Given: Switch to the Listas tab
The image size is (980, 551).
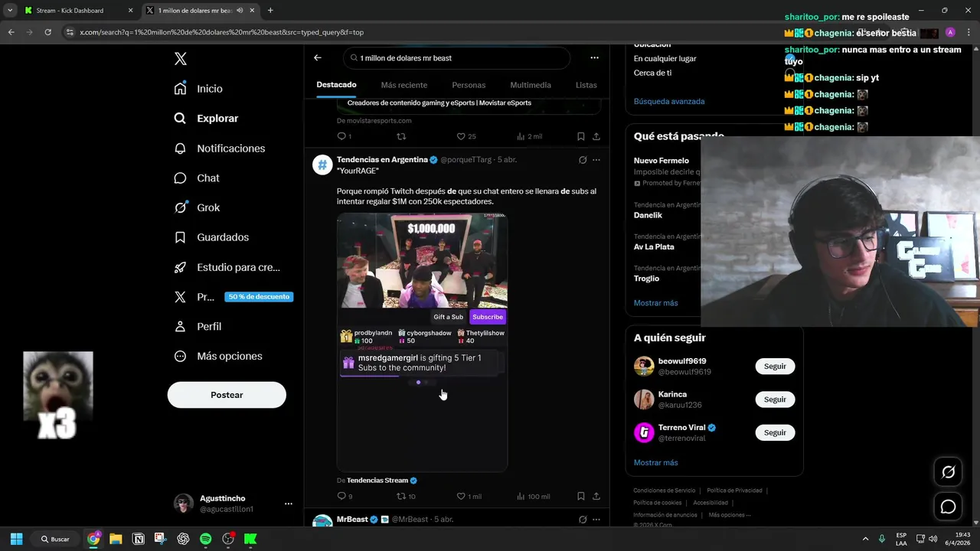Looking at the screenshot, I should (586, 85).
